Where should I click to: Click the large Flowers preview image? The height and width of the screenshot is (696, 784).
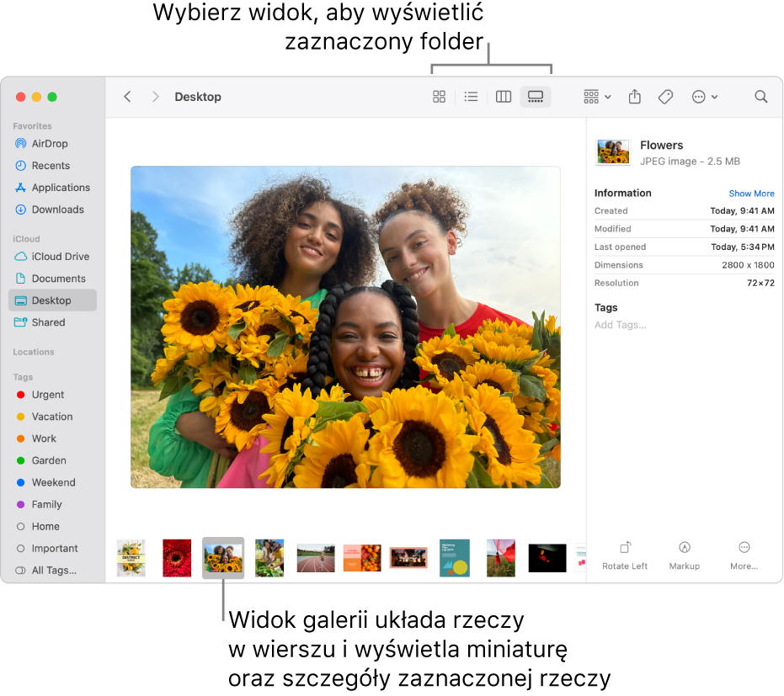(x=345, y=327)
